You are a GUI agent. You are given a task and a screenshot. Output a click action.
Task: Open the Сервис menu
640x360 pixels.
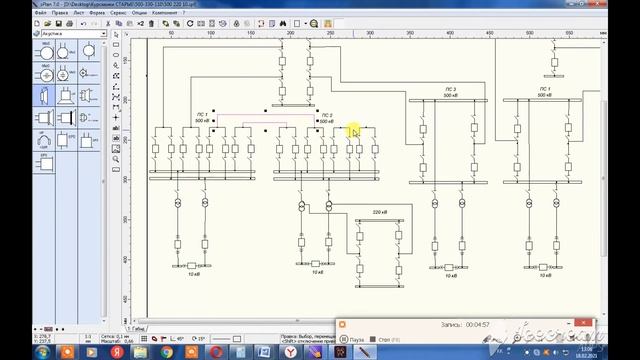(118, 13)
